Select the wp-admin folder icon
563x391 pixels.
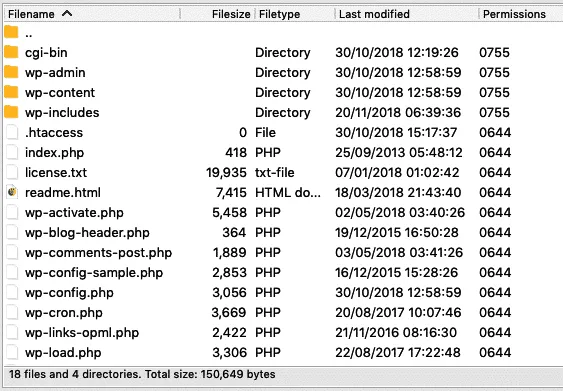tap(11, 72)
